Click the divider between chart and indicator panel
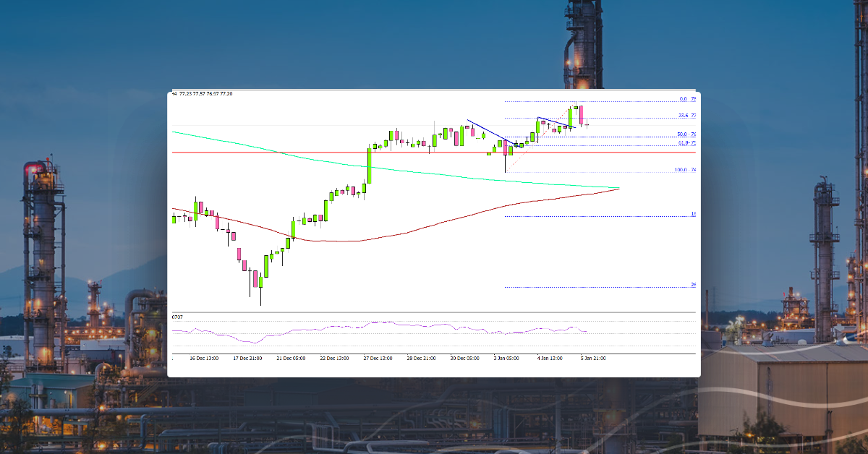This screenshot has width=868, height=454. pos(434,312)
